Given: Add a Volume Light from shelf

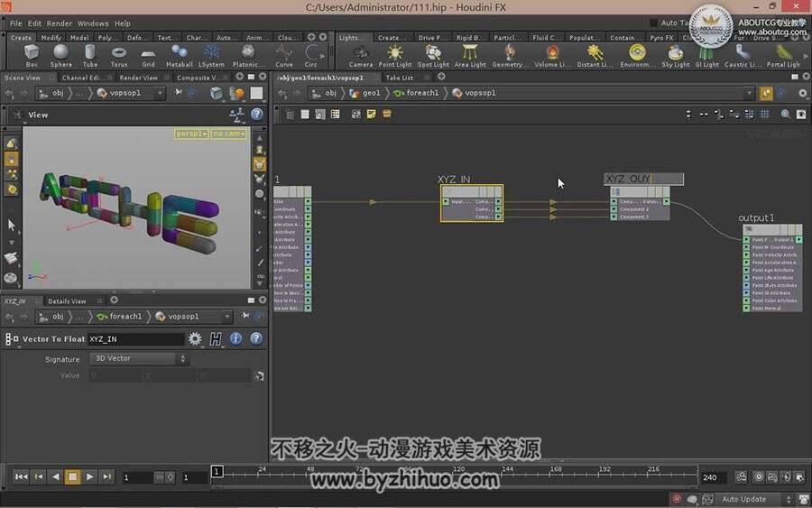Looking at the screenshot, I should (x=552, y=56).
